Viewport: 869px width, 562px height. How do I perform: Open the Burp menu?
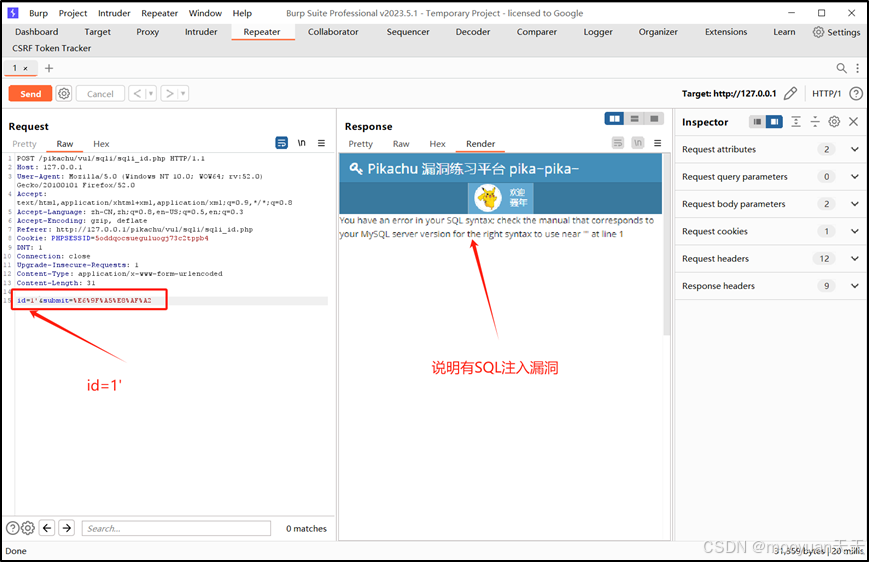pyautogui.click(x=38, y=13)
